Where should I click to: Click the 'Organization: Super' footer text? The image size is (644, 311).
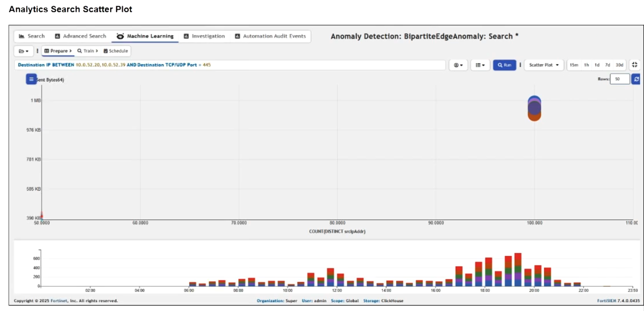point(277,301)
